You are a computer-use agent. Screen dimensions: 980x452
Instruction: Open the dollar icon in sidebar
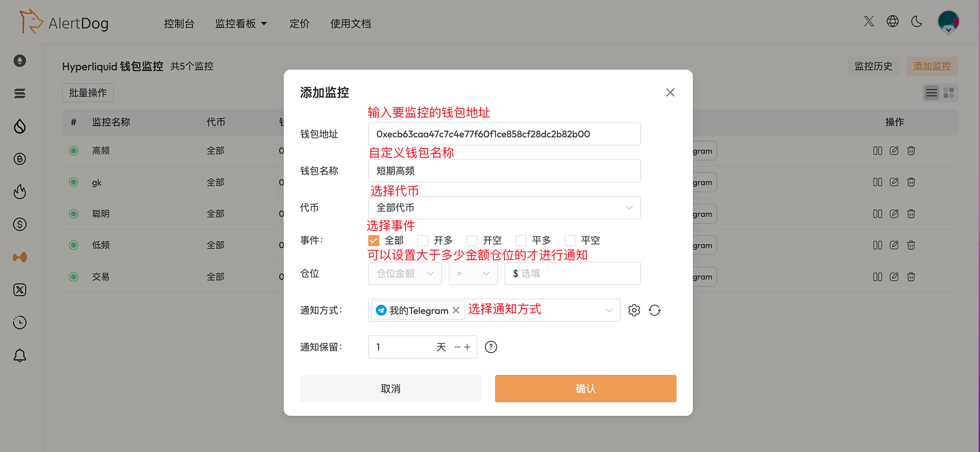(x=20, y=224)
